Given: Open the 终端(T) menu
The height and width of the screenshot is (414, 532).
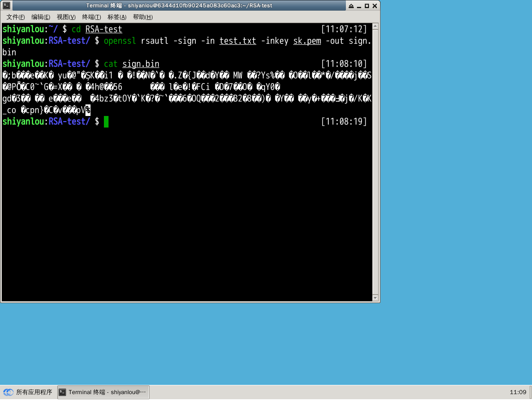Looking at the screenshot, I should click(x=91, y=17).
